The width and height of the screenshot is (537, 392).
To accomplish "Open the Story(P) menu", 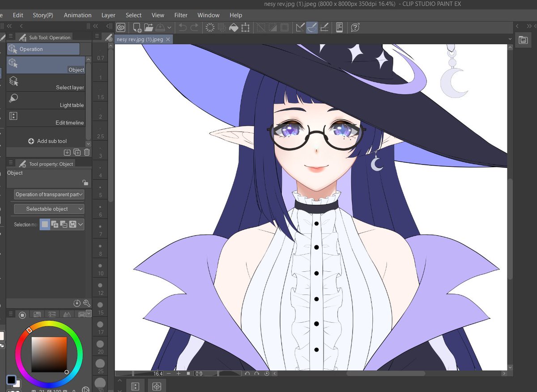I will (x=43, y=15).
